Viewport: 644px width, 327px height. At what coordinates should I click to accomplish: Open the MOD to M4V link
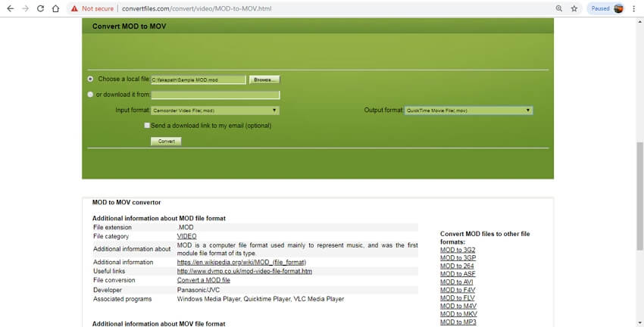point(458,306)
